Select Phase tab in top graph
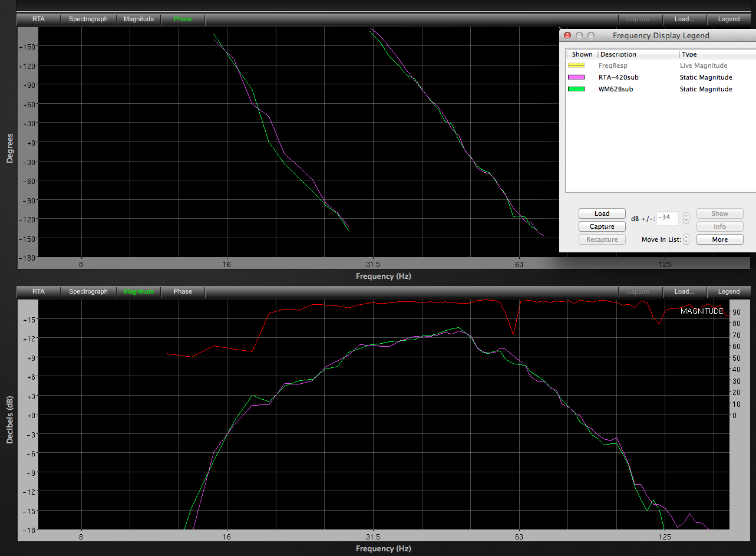 pyautogui.click(x=183, y=19)
